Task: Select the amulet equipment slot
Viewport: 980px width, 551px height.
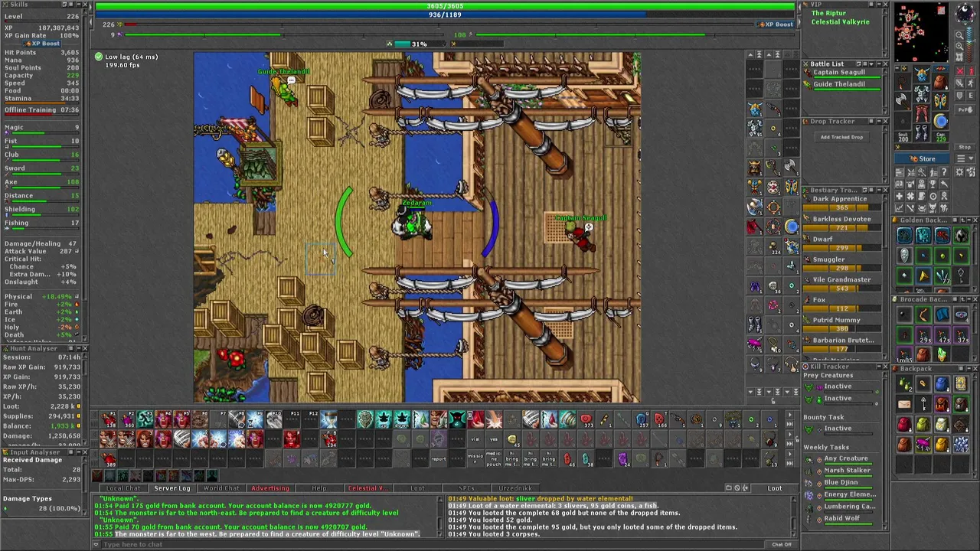Action: pos(903,82)
